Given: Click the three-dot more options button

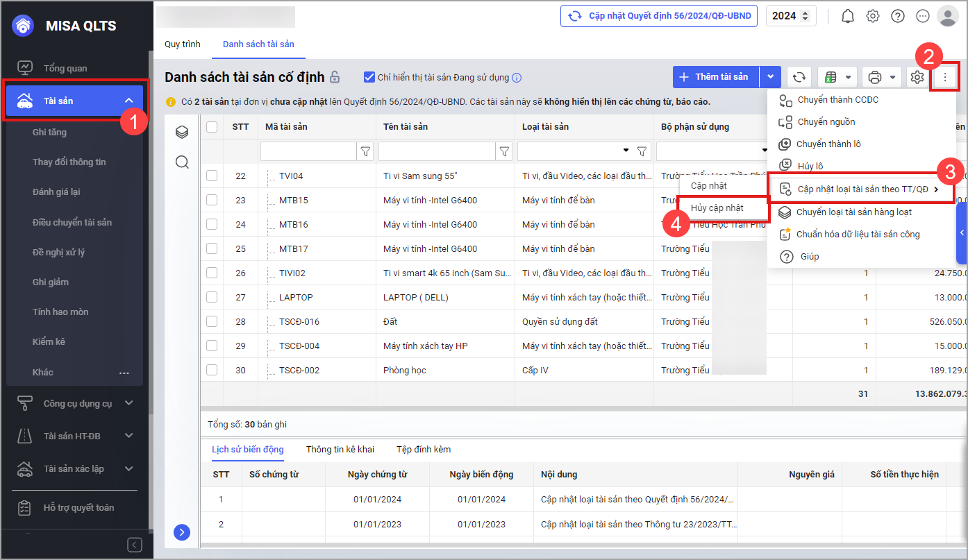Looking at the screenshot, I should tap(944, 77).
